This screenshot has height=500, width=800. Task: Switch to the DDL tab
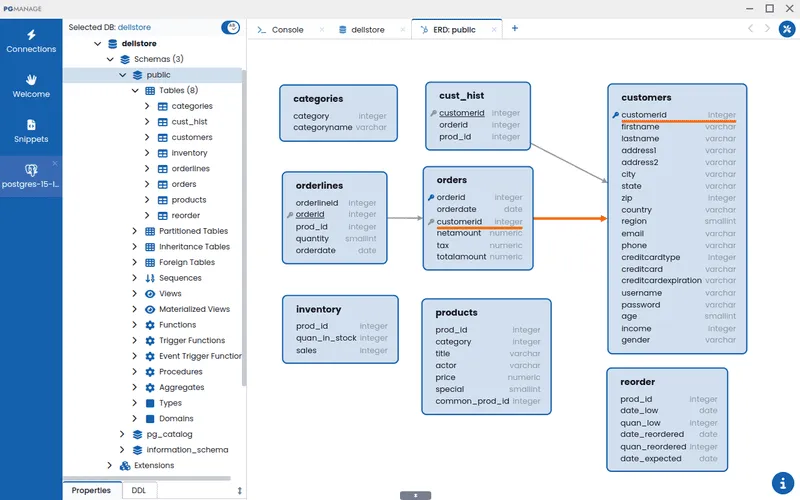pyautogui.click(x=138, y=490)
